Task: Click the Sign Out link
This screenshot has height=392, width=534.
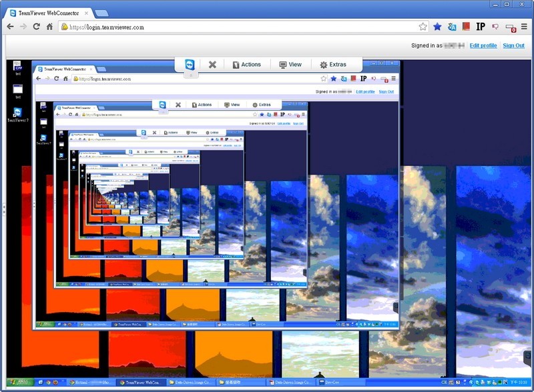Action: pos(513,45)
